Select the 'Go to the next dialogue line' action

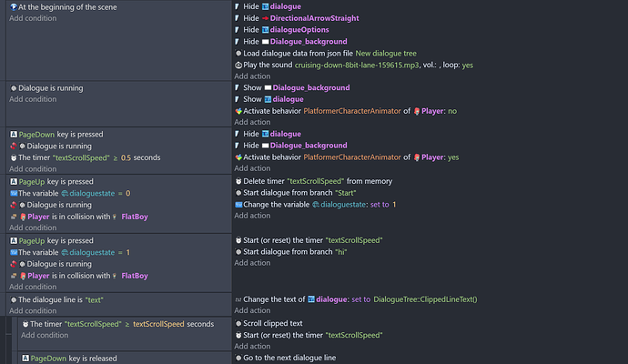pos(286,358)
